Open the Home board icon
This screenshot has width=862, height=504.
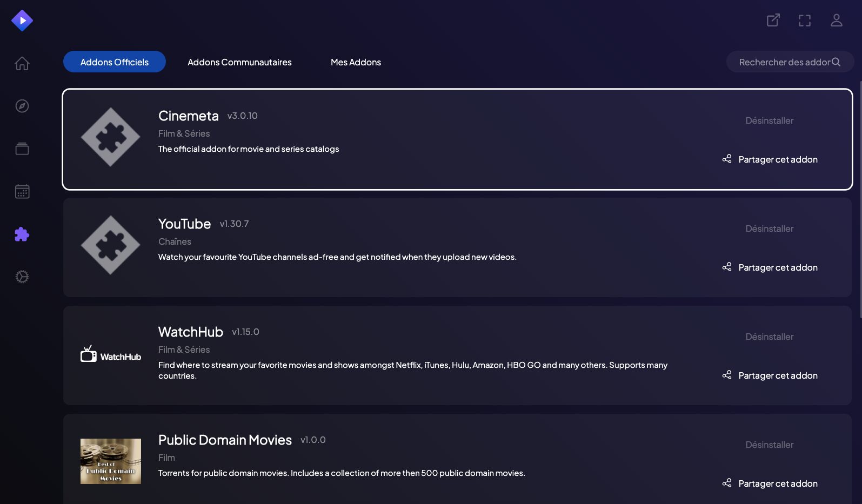pos(22,63)
